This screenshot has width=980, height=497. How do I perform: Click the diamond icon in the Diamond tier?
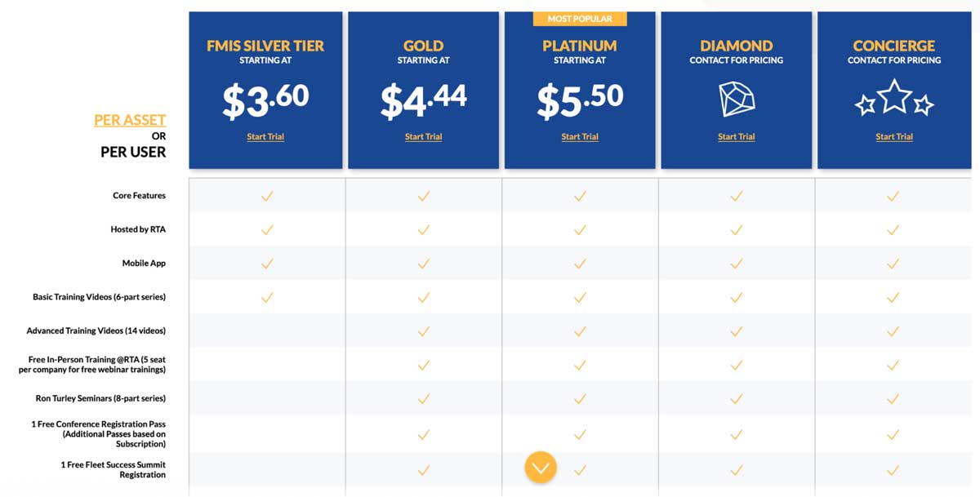(x=736, y=99)
